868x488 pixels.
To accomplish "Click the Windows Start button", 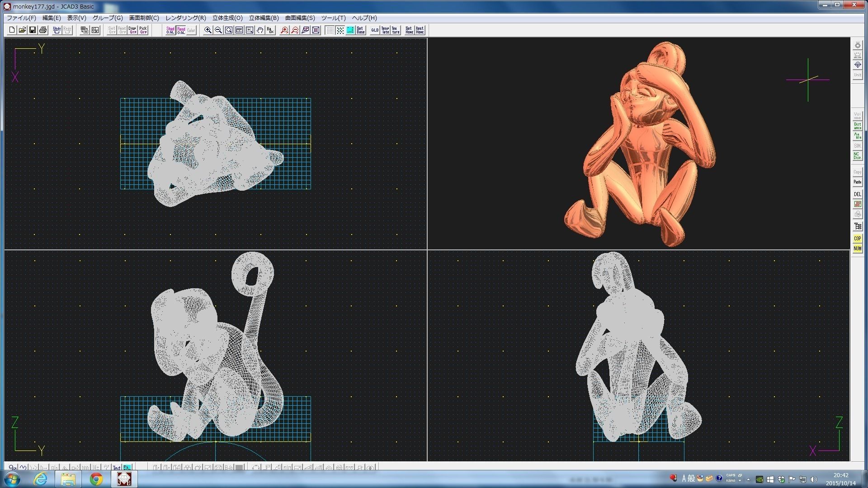I will [x=11, y=479].
